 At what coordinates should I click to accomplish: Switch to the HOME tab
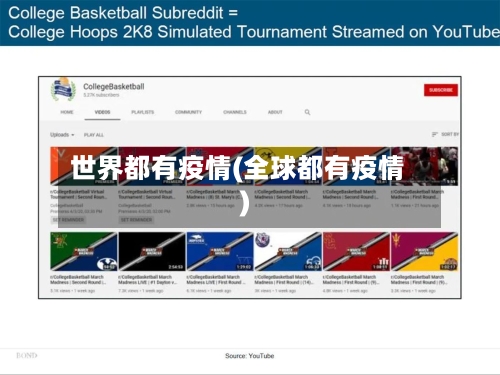coord(67,112)
